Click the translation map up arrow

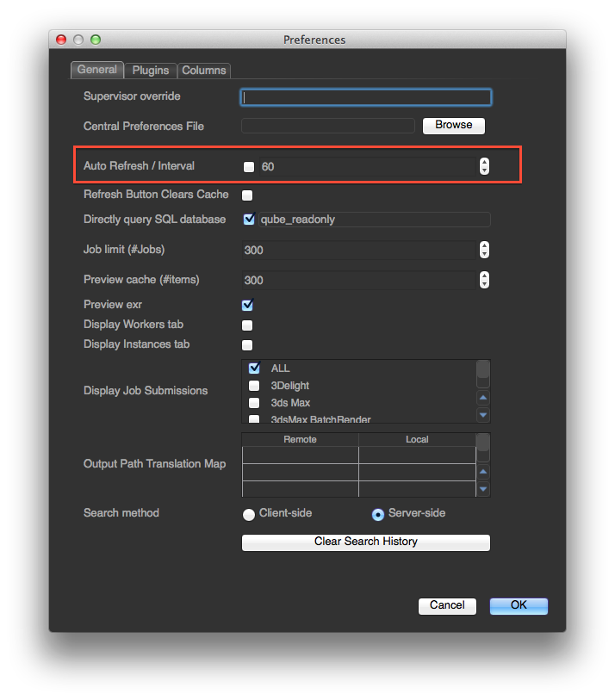coord(483,472)
